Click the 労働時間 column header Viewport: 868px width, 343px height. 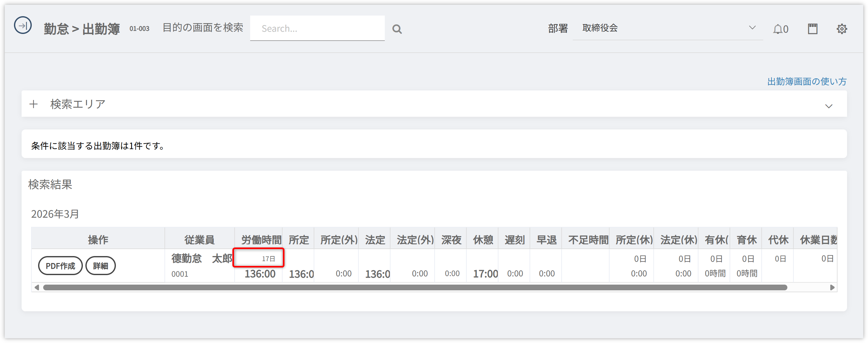tap(261, 240)
